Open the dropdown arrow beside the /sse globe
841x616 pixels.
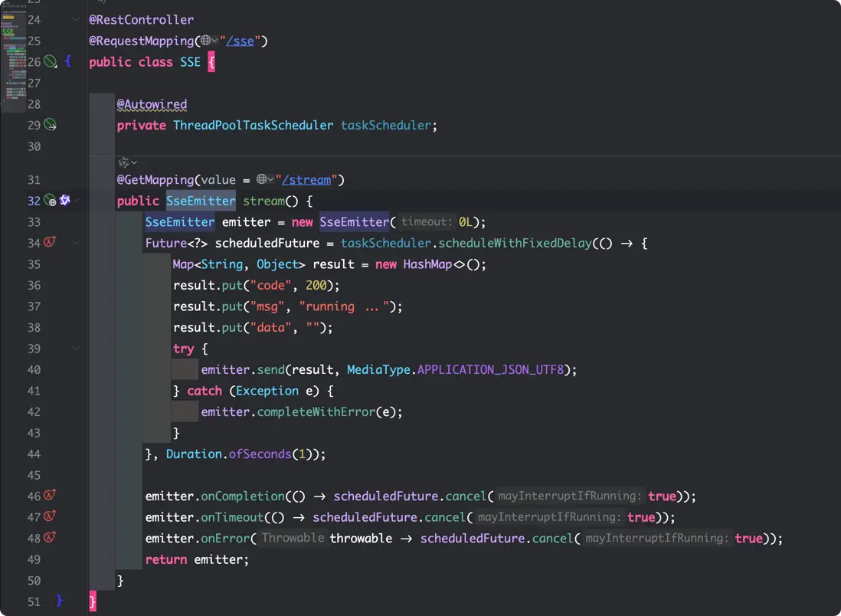point(214,41)
